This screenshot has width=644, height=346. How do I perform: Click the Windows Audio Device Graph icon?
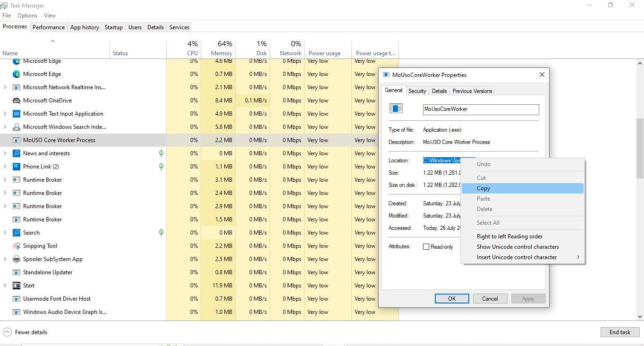pyautogui.click(x=17, y=312)
